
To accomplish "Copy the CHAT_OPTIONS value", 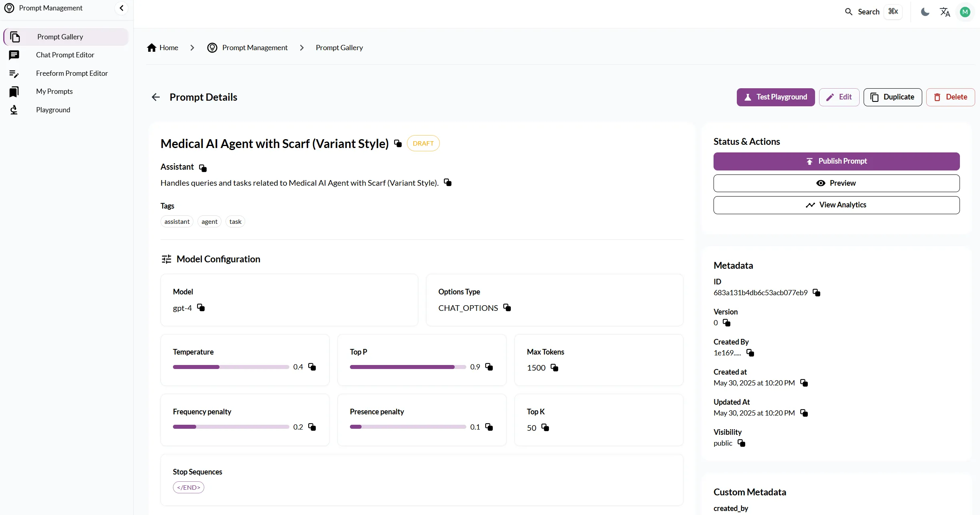I will click(x=507, y=308).
